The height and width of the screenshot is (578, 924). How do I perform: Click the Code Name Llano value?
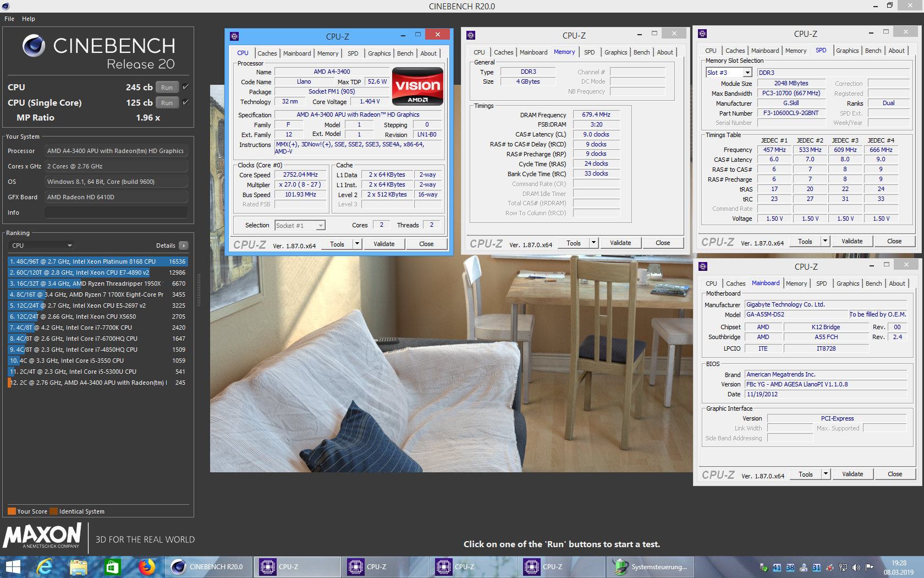(304, 81)
